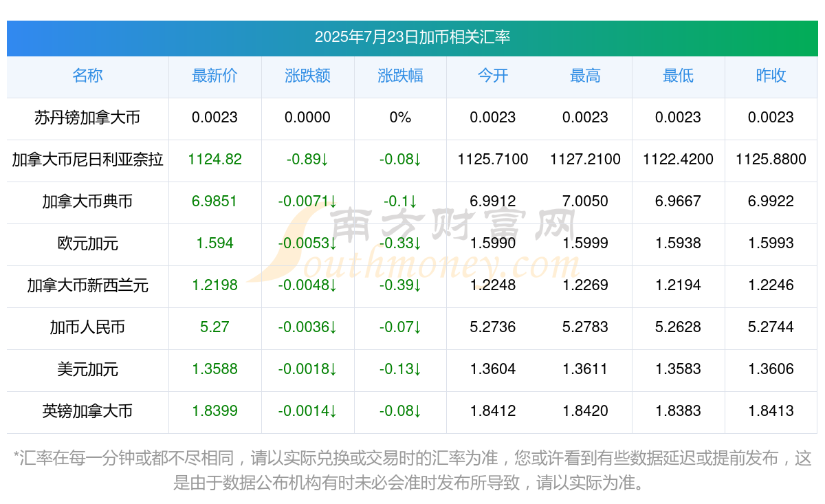Select the 英镑加拿大币 row name
825x504 pixels.
[x=87, y=411]
